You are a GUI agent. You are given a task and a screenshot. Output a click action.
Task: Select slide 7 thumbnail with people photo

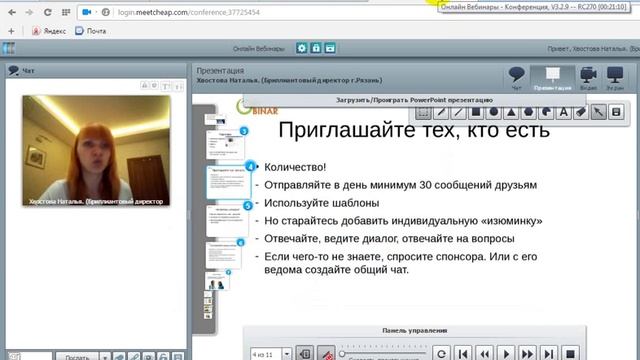[x=217, y=281]
